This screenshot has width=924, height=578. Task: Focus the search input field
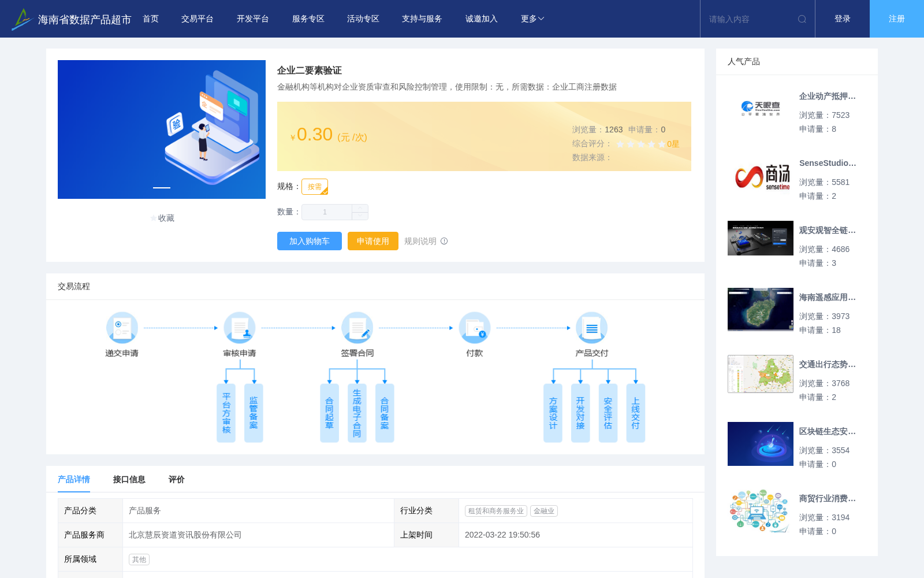pyautogui.click(x=748, y=19)
